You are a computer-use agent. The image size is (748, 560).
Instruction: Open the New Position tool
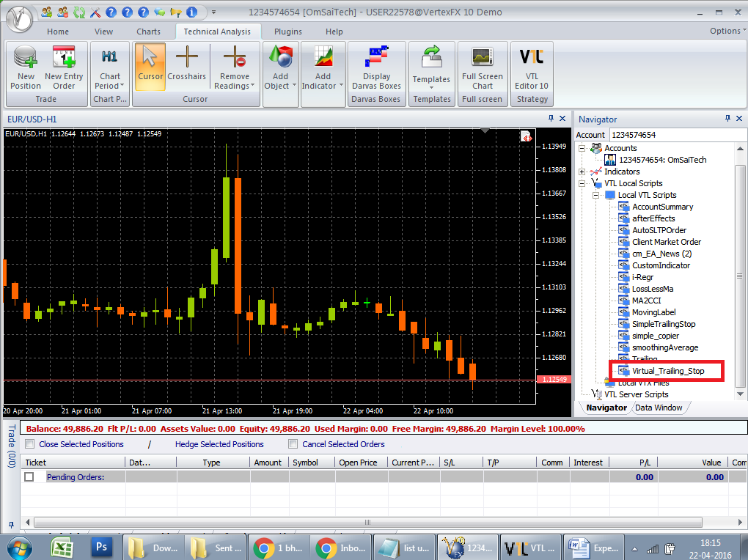[26, 66]
